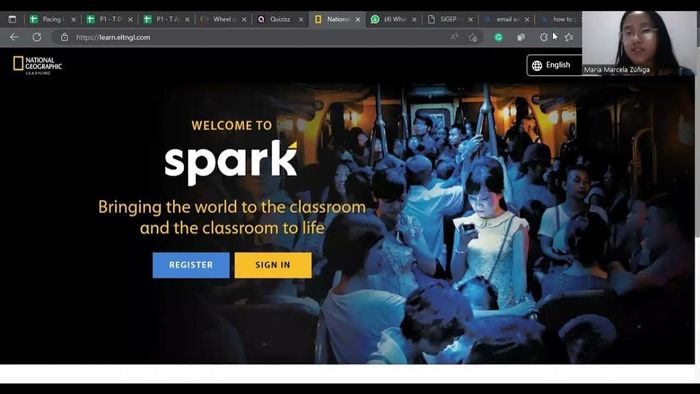Close the Quizizz tab
Image resolution: width=700 pixels, height=394 pixels.
point(301,20)
